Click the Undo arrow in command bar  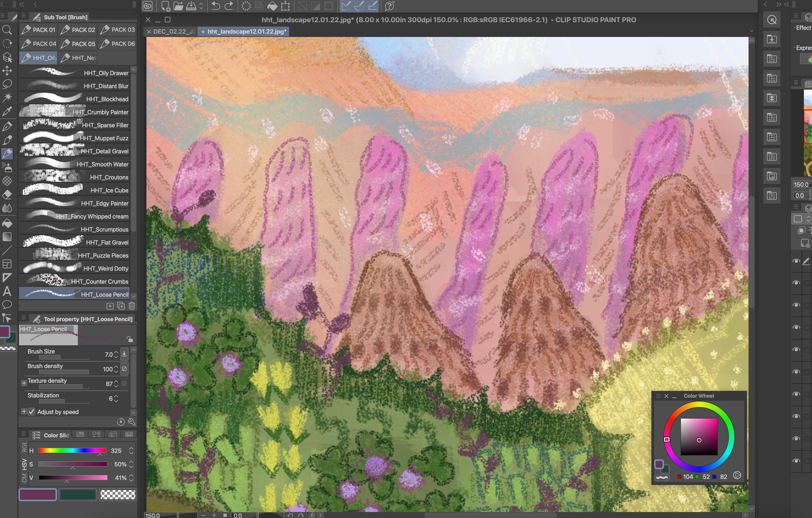point(216,6)
